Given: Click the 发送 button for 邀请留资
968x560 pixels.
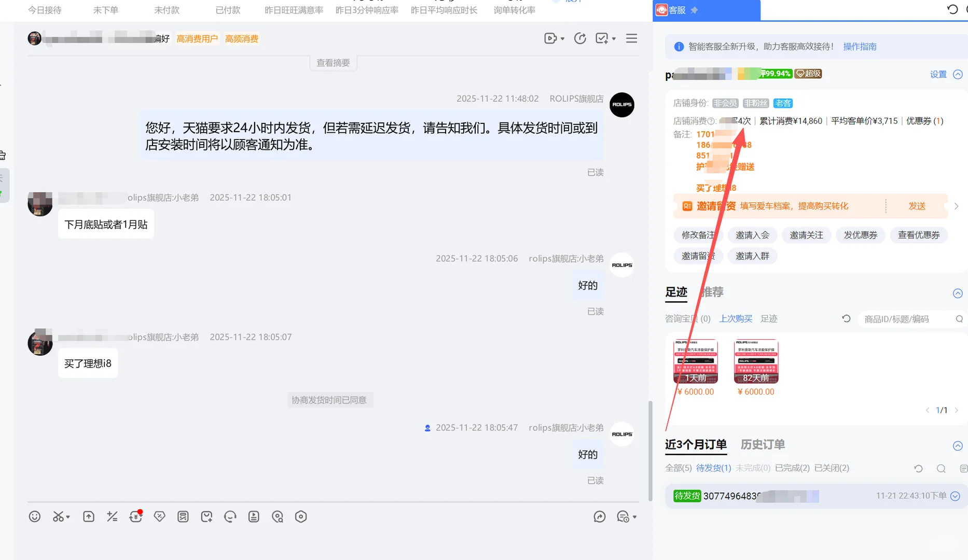Looking at the screenshot, I should 917,206.
